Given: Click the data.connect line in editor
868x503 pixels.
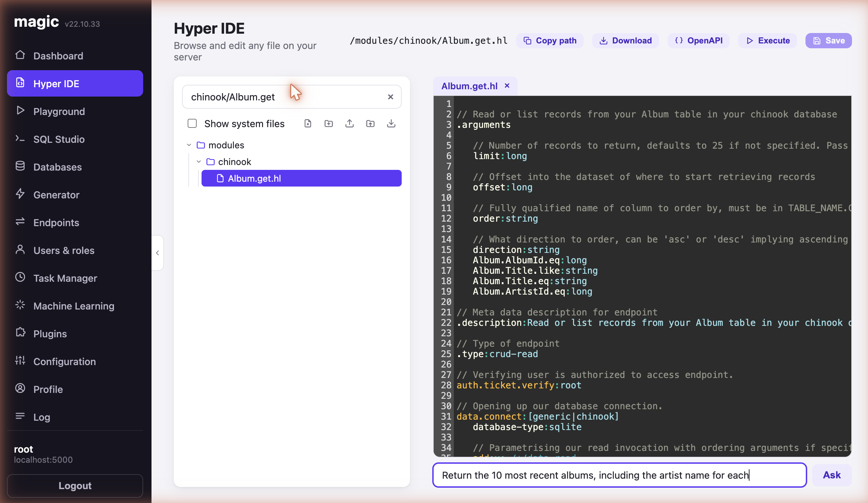Looking at the screenshot, I should tap(538, 417).
